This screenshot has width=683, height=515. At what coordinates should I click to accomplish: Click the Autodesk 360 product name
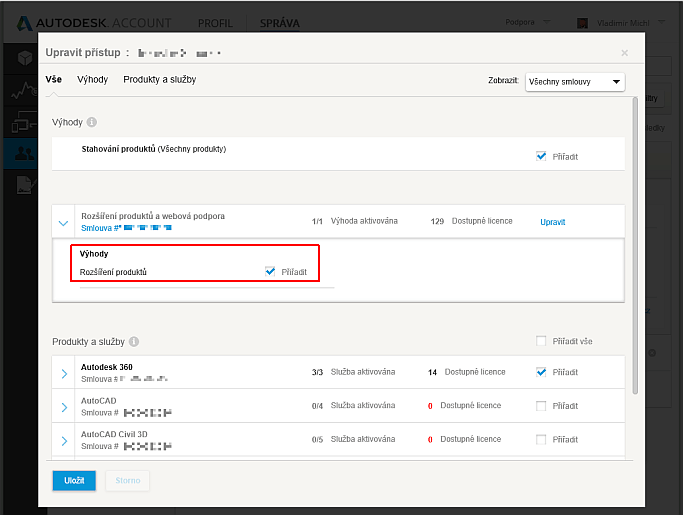pos(107,367)
